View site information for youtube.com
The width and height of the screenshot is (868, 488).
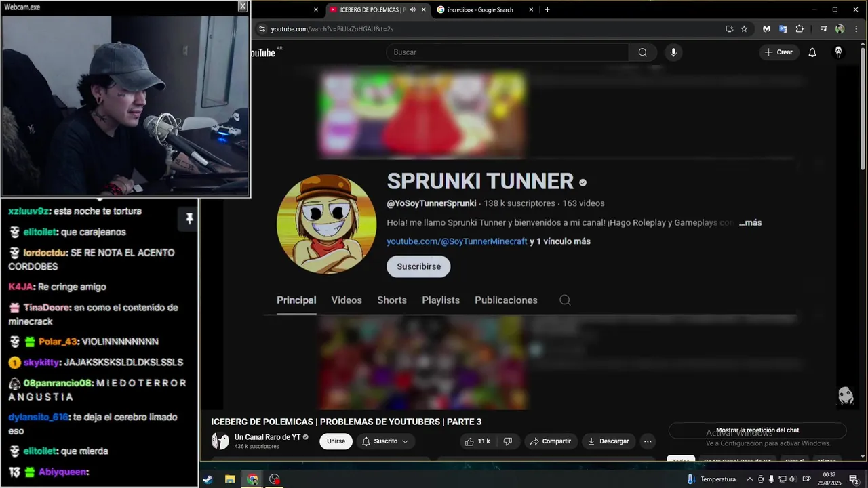[262, 29]
